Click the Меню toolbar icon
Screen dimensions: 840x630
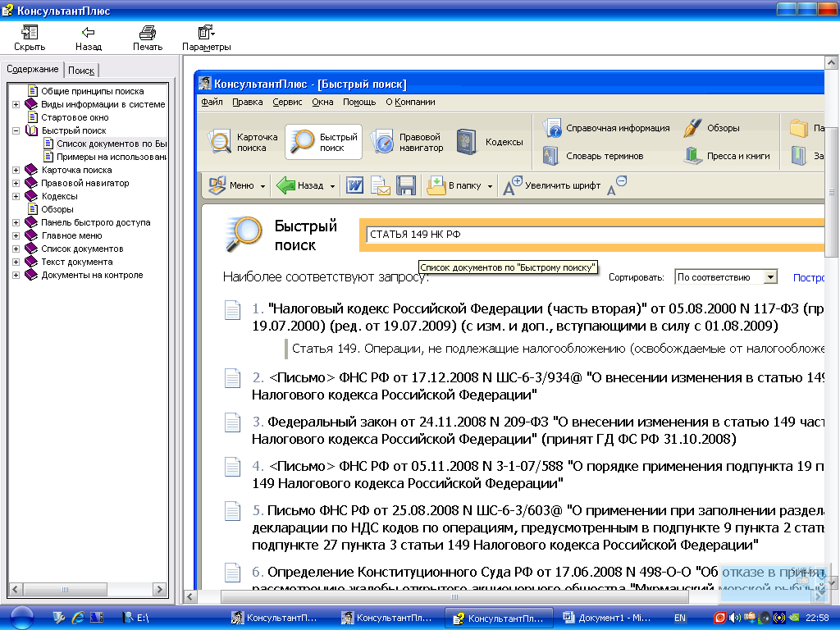217,185
